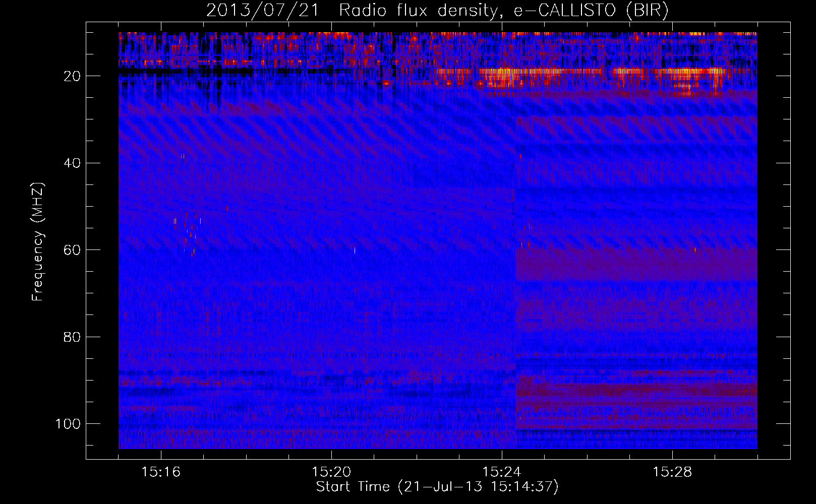Click the 15:20 time tick label

click(331, 472)
